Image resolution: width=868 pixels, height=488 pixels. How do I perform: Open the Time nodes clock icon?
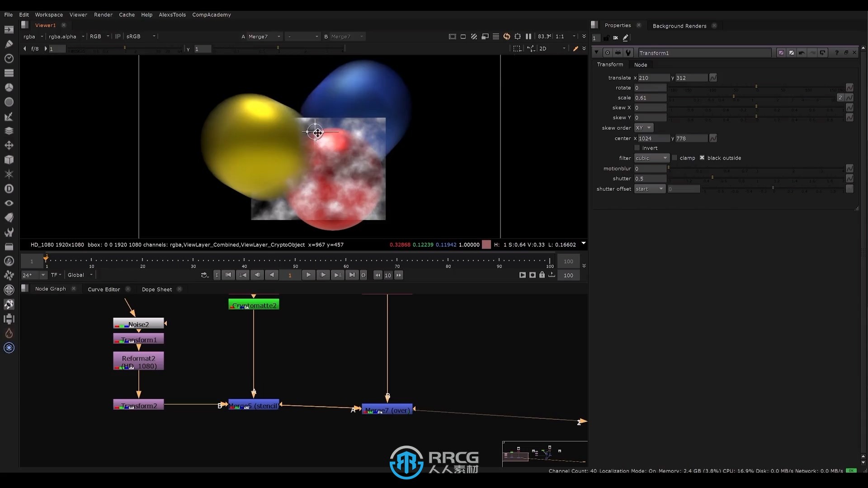(9, 59)
